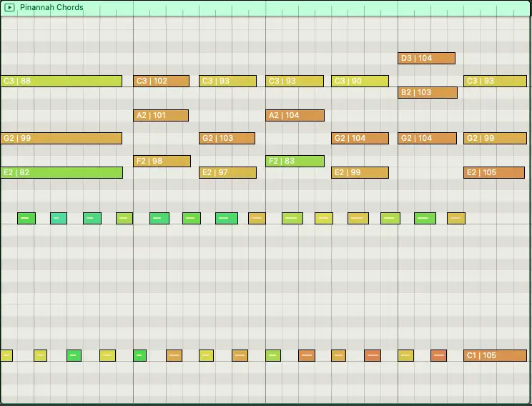Select the long C3 | 88 note
This screenshot has width=532, height=406.
(x=61, y=81)
